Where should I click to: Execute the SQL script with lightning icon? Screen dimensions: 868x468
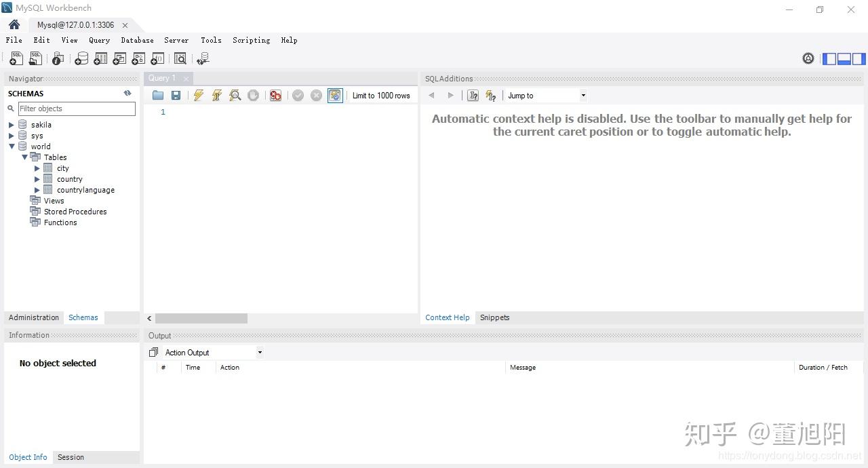click(x=198, y=96)
